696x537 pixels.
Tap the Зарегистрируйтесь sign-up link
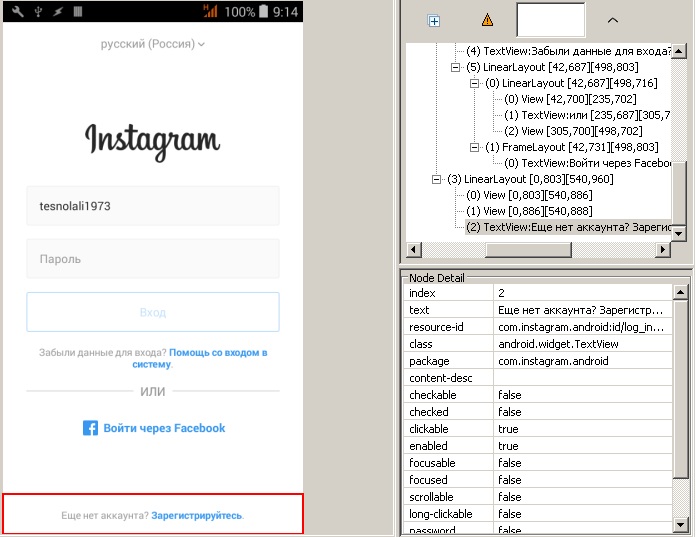click(x=197, y=515)
